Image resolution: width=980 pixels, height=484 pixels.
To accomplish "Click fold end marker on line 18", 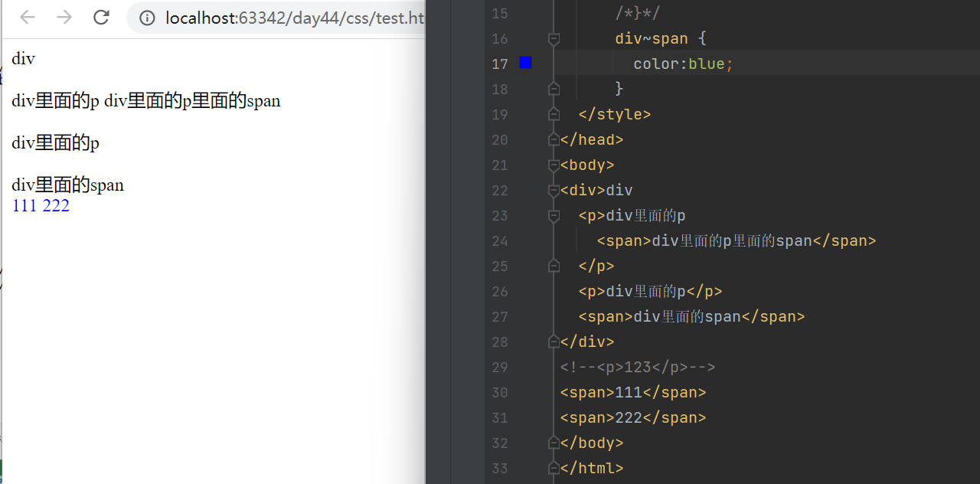I will pyautogui.click(x=554, y=89).
